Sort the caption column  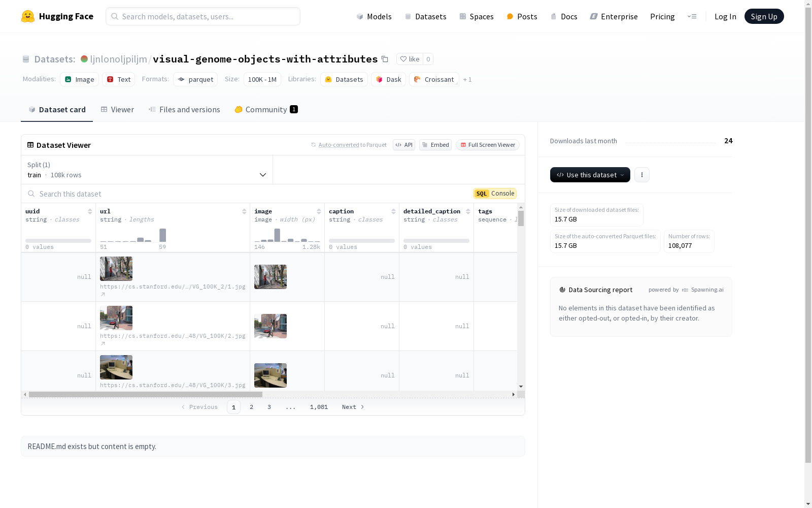pos(393,211)
